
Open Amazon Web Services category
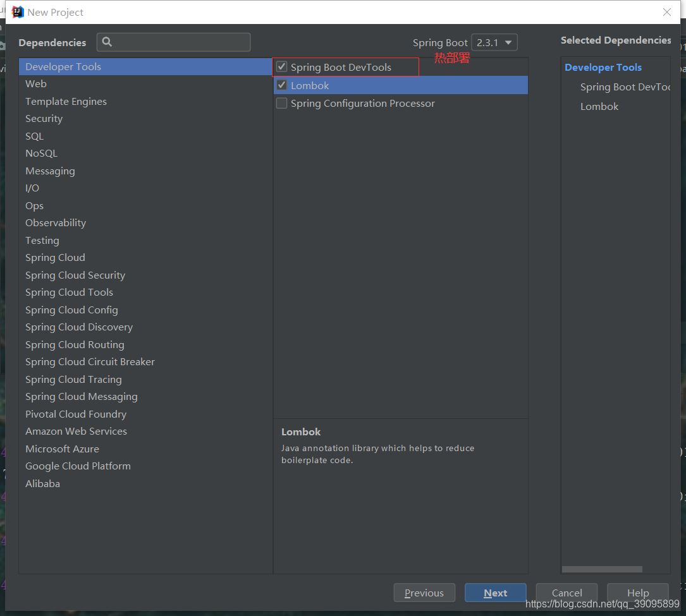(145, 432)
